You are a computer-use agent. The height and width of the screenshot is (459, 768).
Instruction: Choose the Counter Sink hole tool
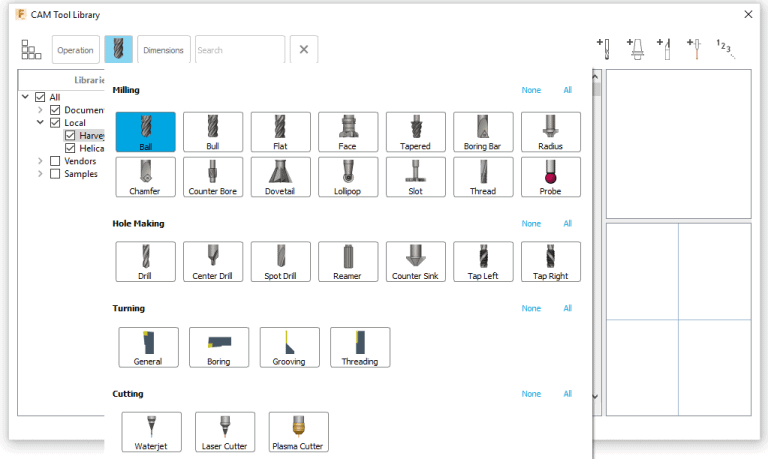[415, 261]
